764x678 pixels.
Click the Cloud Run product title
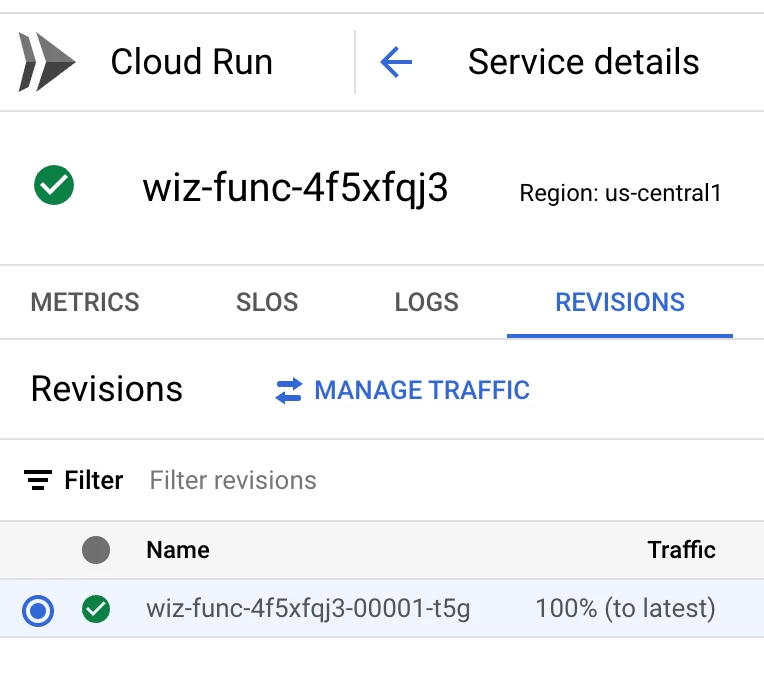pos(192,62)
